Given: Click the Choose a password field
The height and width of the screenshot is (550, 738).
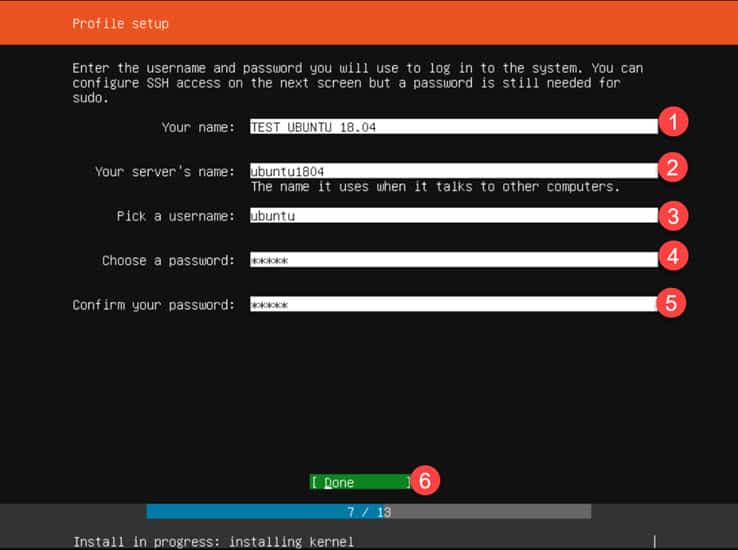Looking at the screenshot, I should (454, 260).
